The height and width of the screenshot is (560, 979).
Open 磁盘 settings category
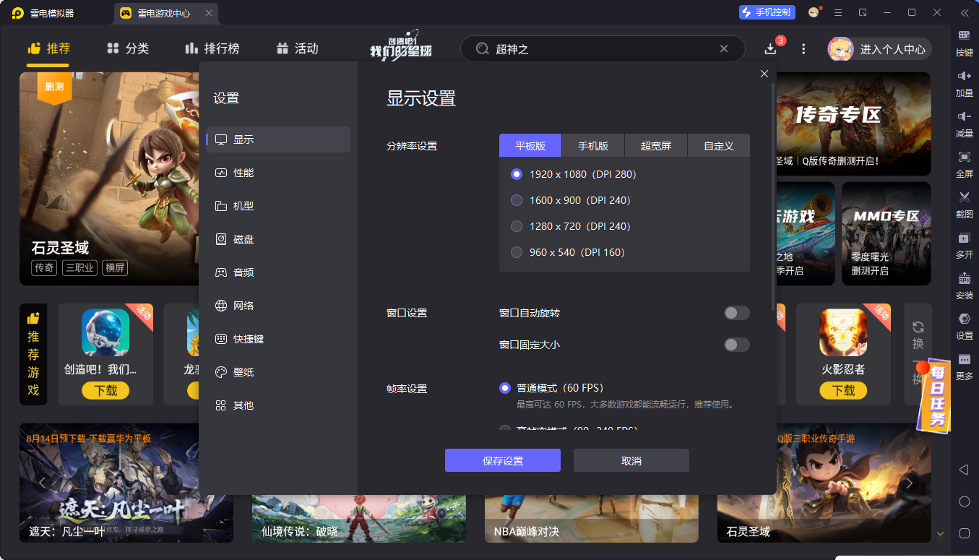pyautogui.click(x=278, y=239)
